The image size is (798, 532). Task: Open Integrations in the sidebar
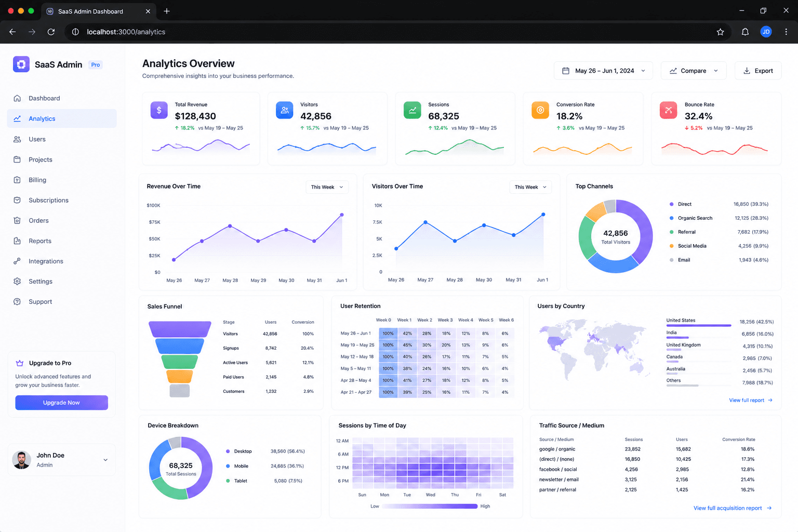point(62,261)
